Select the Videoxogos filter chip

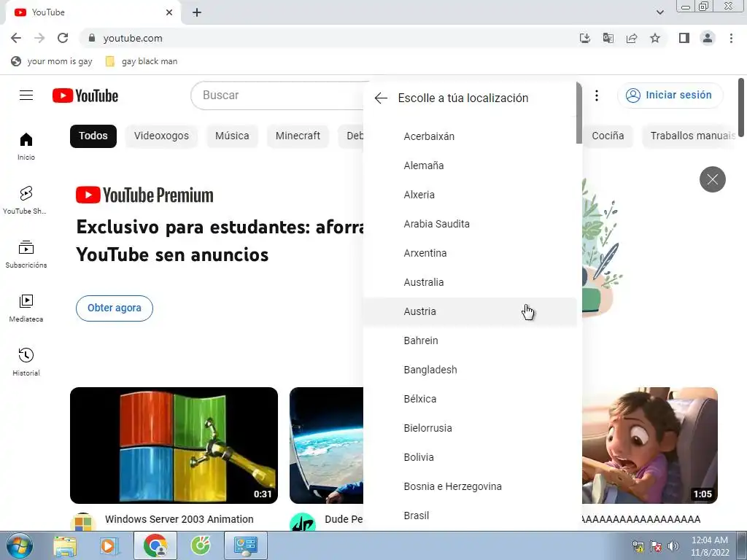point(161,136)
